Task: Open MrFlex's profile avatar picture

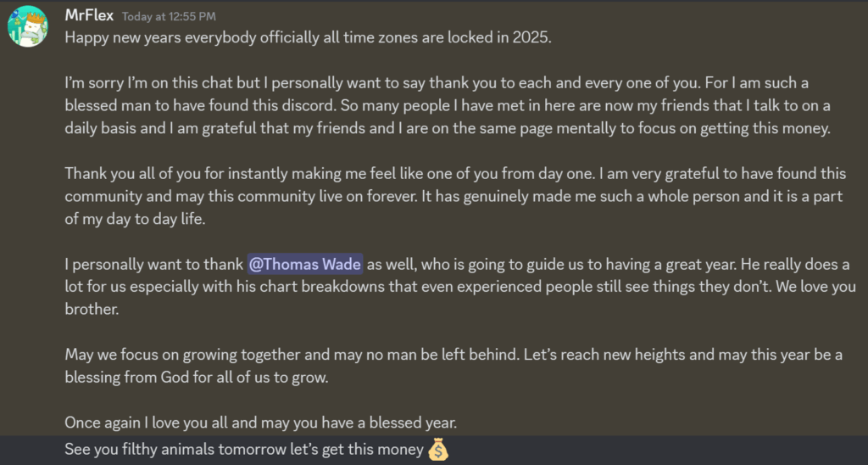Action: point(28,26)
